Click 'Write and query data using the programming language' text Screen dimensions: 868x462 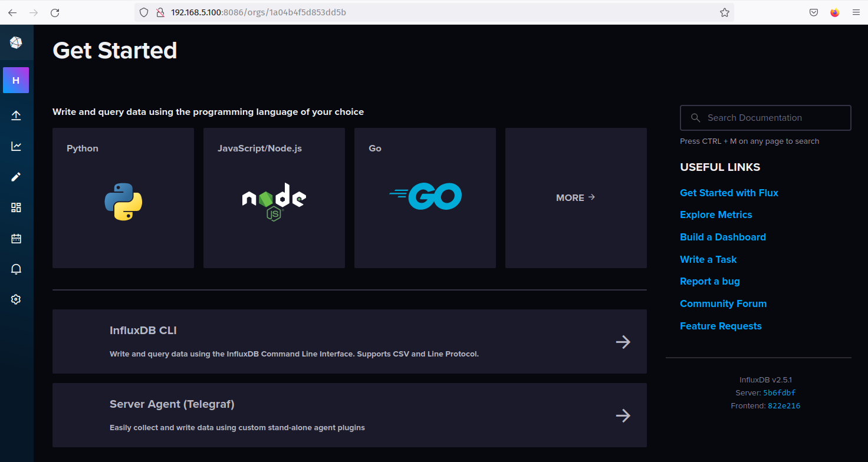208,112
